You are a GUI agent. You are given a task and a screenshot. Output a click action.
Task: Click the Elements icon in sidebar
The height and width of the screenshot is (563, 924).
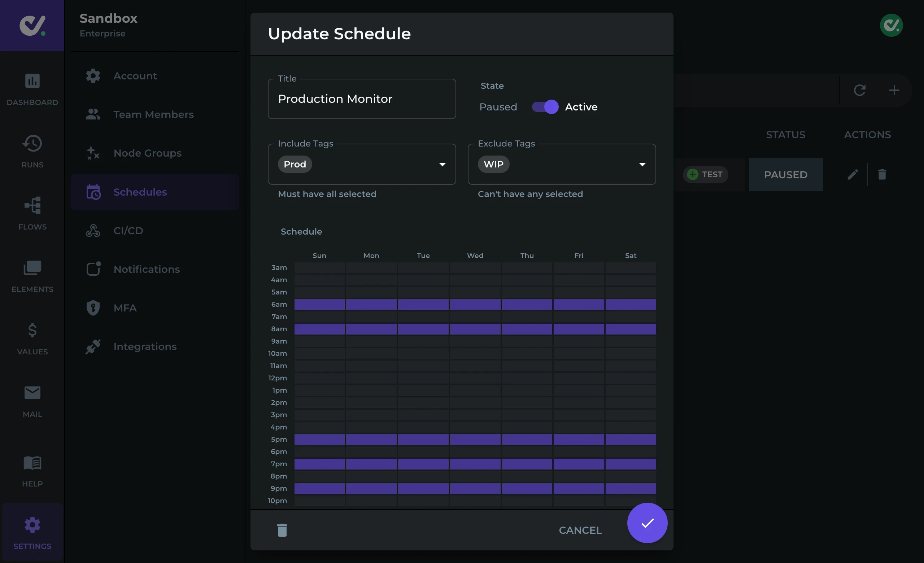coord(32,275)
